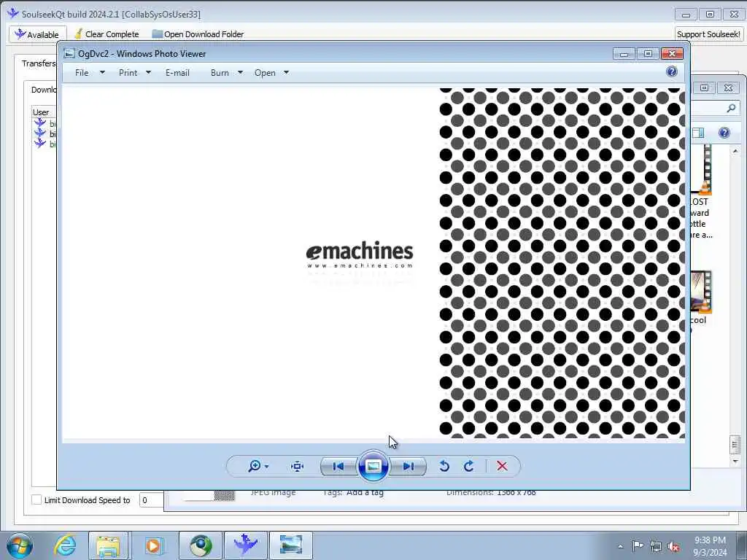747x560 pixels.
Task: Click the Photo Viewer window title icon
Action: tap(69, 53)
